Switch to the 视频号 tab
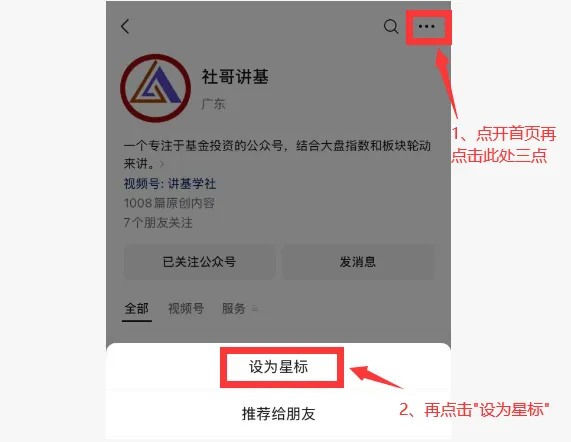The height and width of the screenshot is (442, 571). click(186, 309)
